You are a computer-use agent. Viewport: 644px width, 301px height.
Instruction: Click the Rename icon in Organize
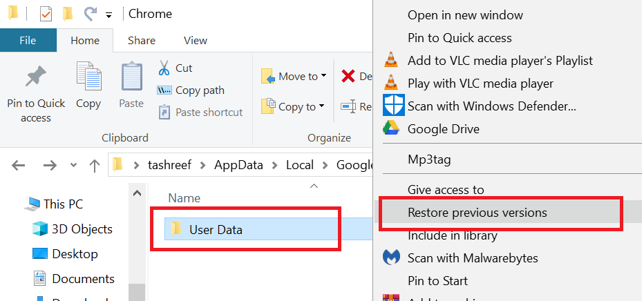348,106
